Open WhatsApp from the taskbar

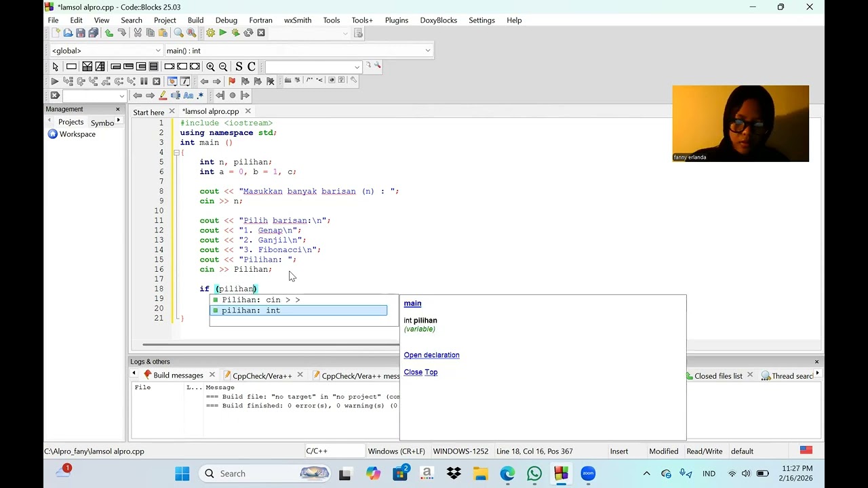click(534, 473)
